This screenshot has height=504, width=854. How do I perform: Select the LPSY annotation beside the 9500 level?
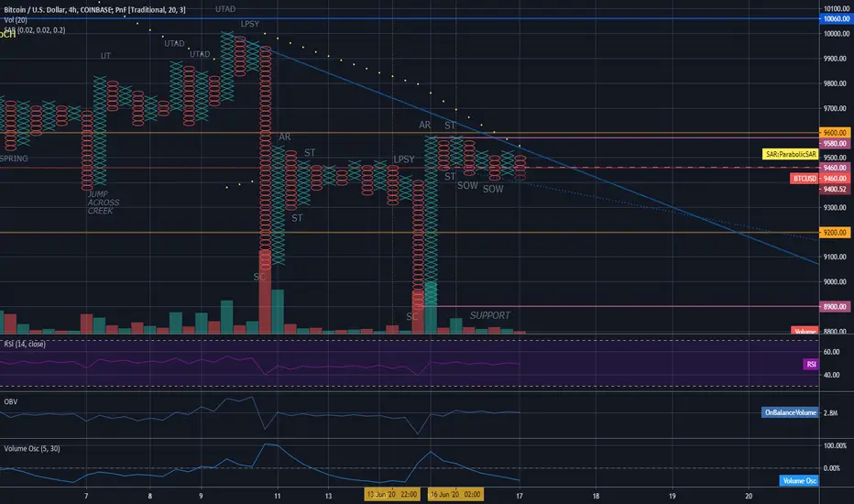pos(404,159)
